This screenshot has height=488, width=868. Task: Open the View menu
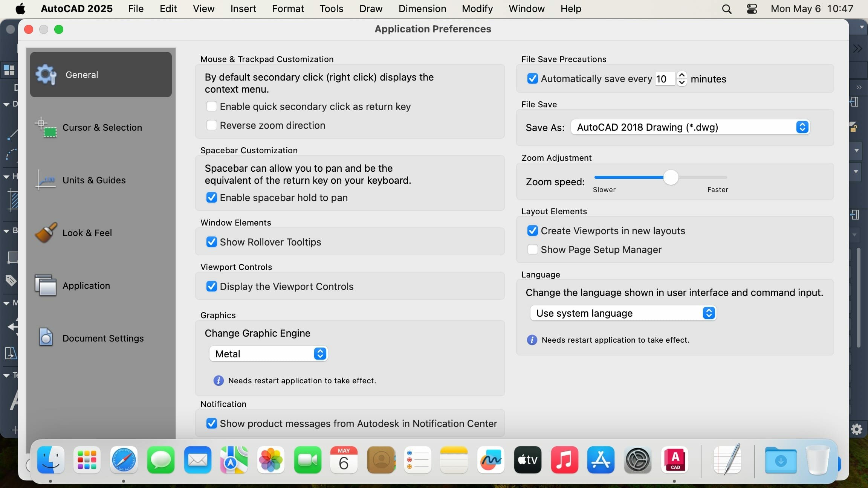(203, 9)
